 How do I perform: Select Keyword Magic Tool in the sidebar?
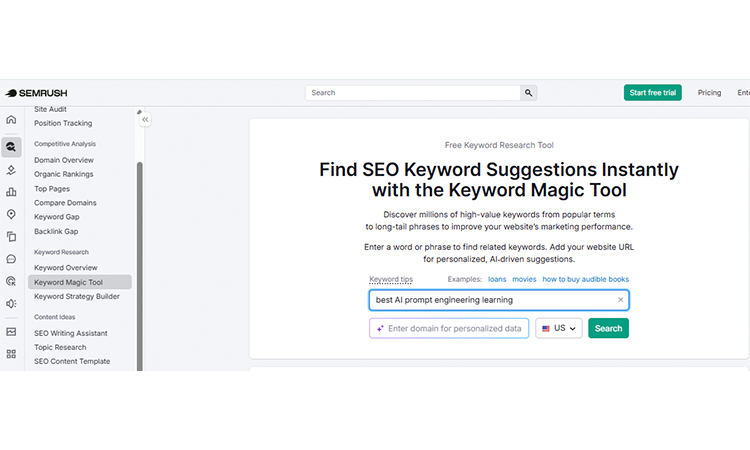coord(80,282)
